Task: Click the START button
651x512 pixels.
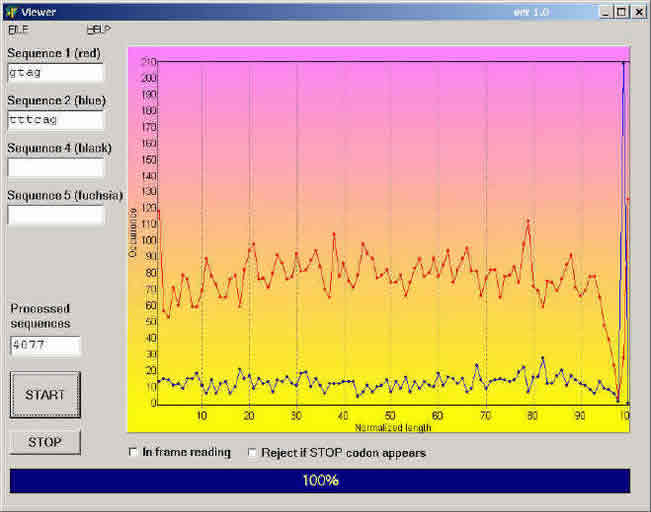Action: pyautogui.click(x=45, y=394)
